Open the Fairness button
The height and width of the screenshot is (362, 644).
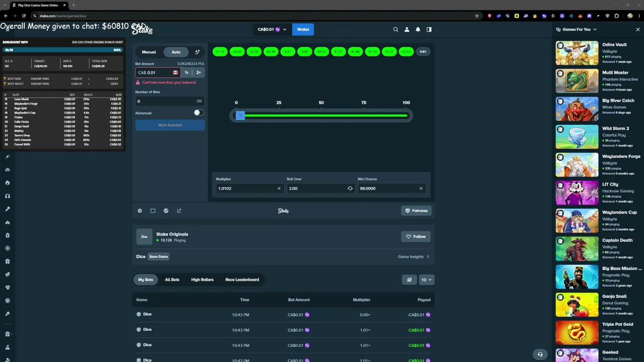click(x=416, y=211)
